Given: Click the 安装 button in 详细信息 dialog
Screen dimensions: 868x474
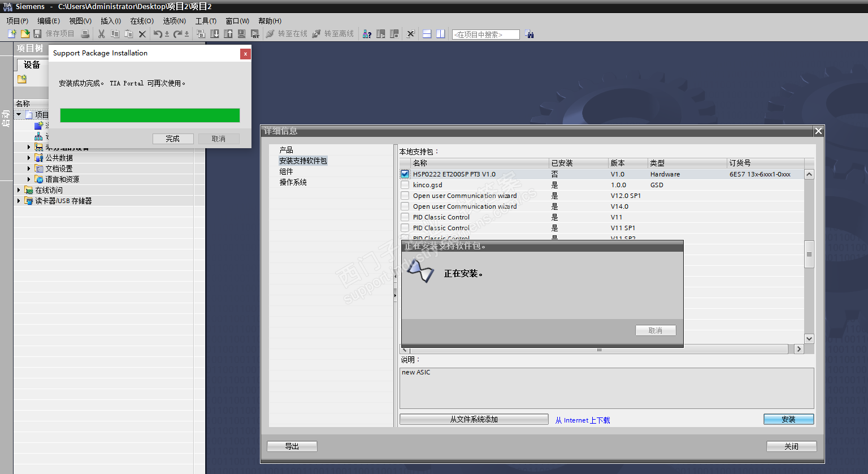Looking at the screenshot, I should click(789, 419).
